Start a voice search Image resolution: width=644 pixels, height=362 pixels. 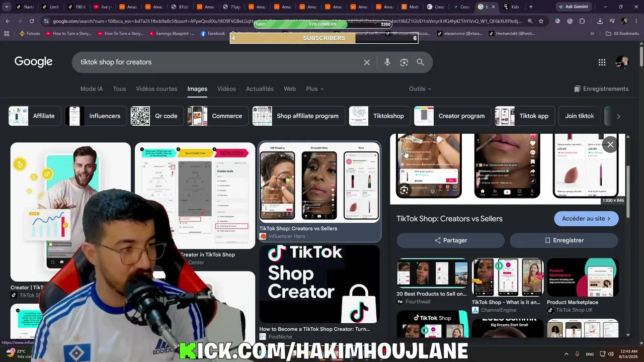pos(387,62)
